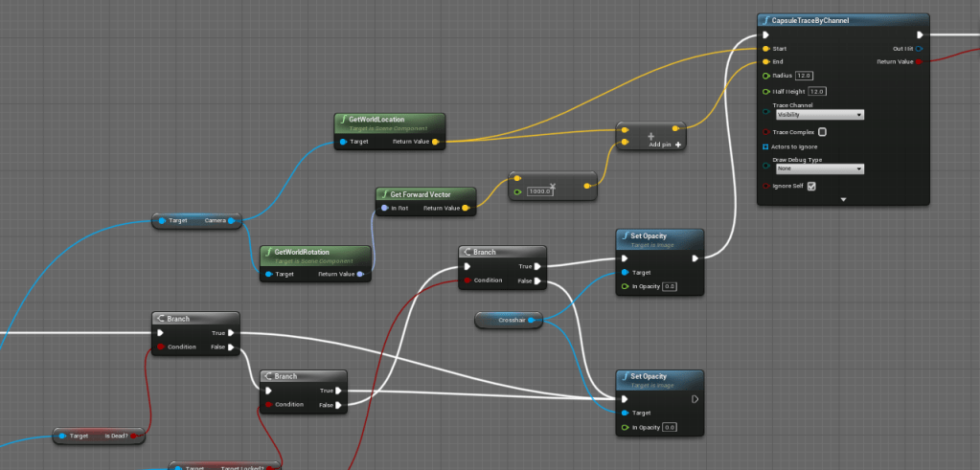The width and height of the screenshot is (980, 470).
Task: Click CapsuleTraceByChannel's red Return Value pin
Action: pos(920,61)
